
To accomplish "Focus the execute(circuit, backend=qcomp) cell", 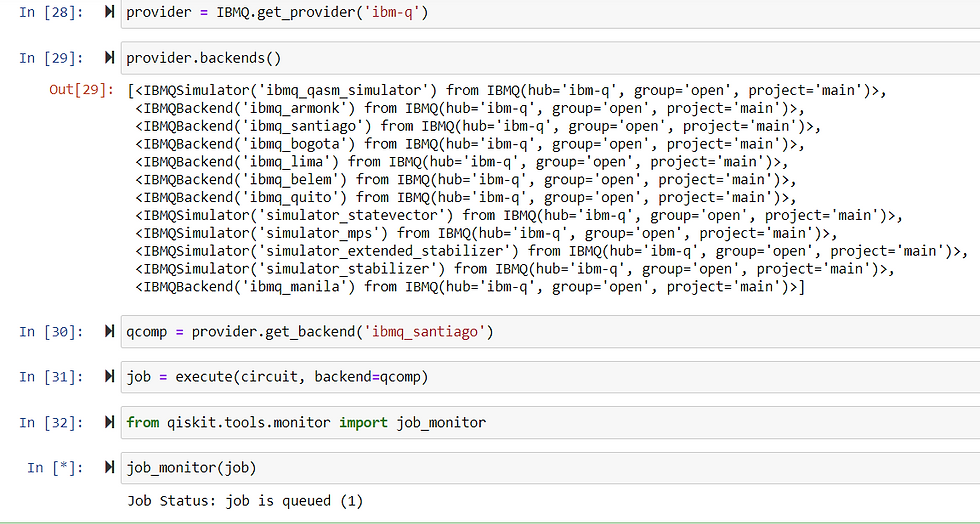I will click(550, 376).
